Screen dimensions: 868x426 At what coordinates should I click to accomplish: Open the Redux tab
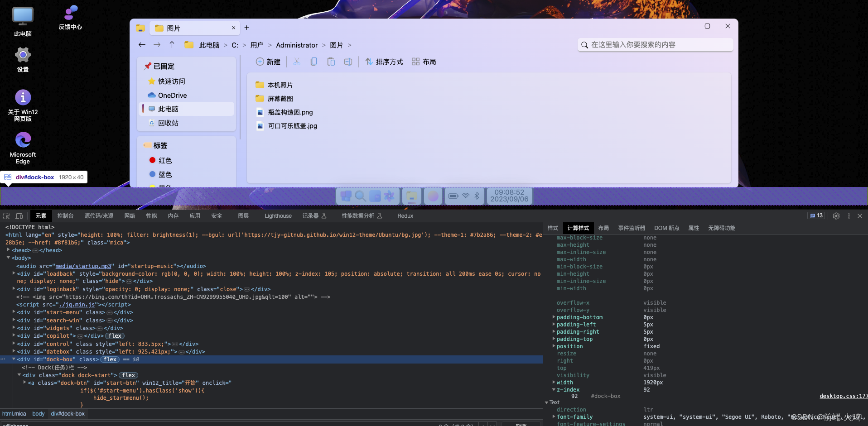[x=405, y=216]
